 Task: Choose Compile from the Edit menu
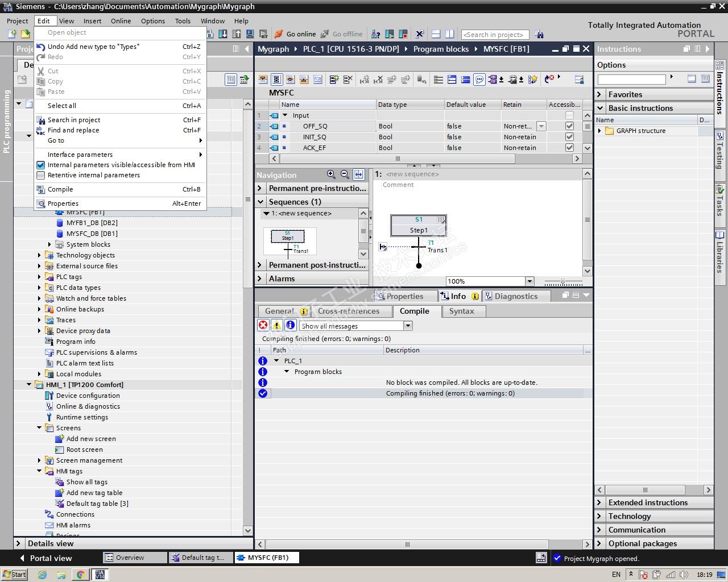(x=60, y=189)
